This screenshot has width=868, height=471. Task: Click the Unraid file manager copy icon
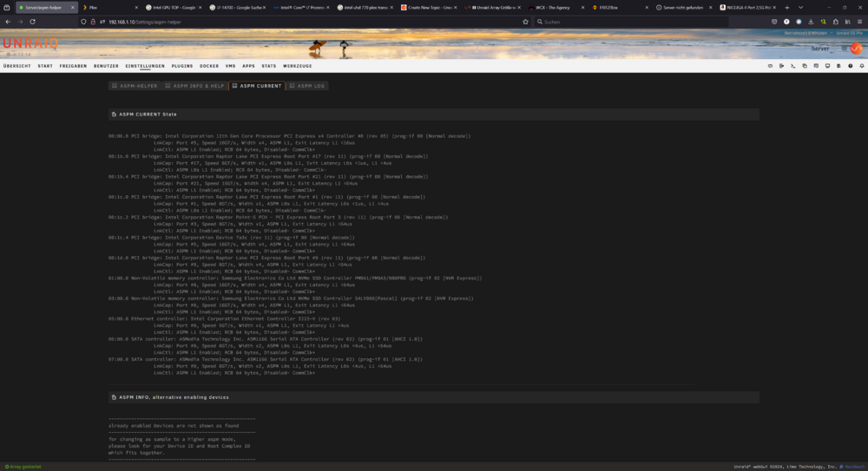click(805, 66)
